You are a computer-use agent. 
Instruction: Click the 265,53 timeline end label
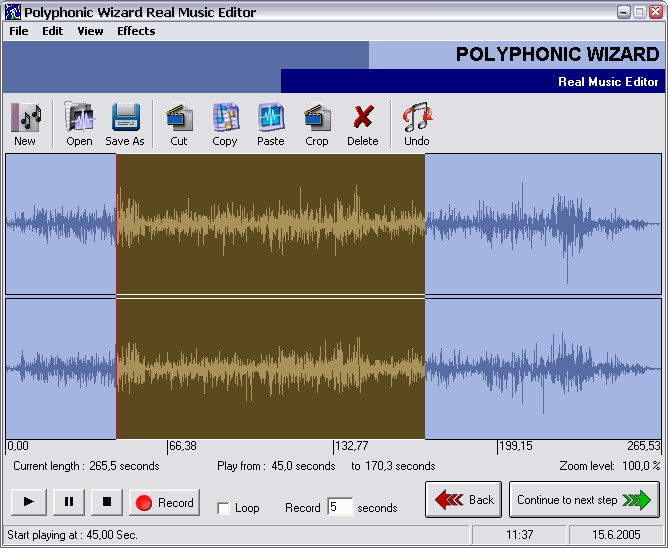coord(644,446)
